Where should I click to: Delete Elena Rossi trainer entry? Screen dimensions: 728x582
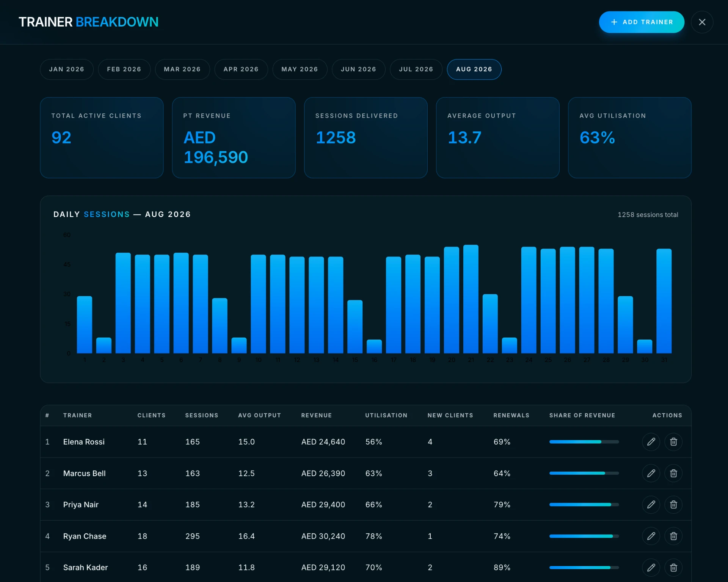coord(673,442)
